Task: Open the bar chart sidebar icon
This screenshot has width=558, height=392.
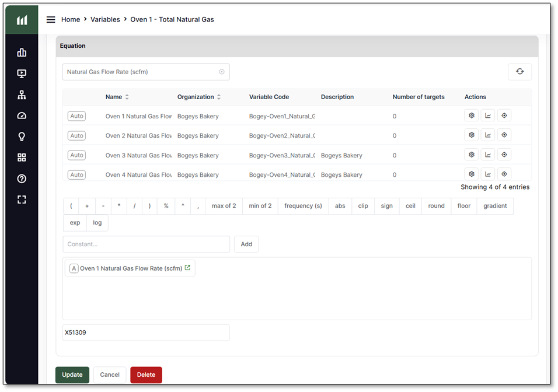Action: [22, 52]
